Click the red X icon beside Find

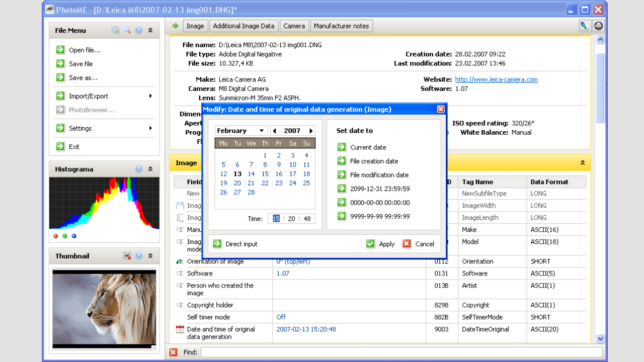click(173, 352)
